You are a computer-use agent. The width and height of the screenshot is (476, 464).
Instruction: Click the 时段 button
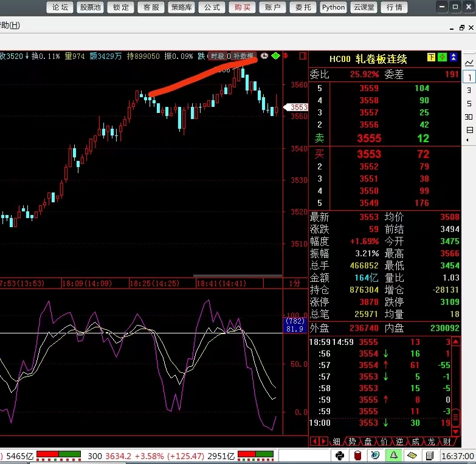[x=217, y=56]
